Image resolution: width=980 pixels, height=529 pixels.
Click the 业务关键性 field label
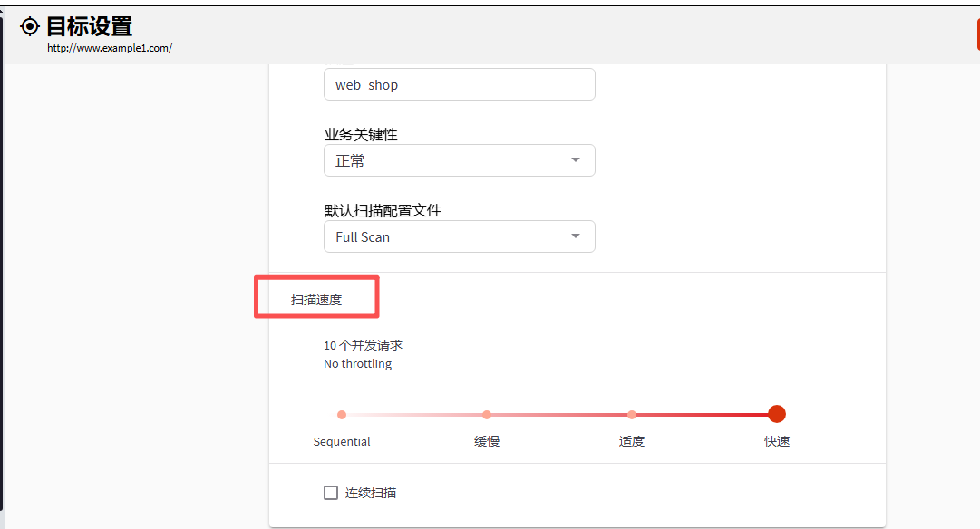coord(361,134)
